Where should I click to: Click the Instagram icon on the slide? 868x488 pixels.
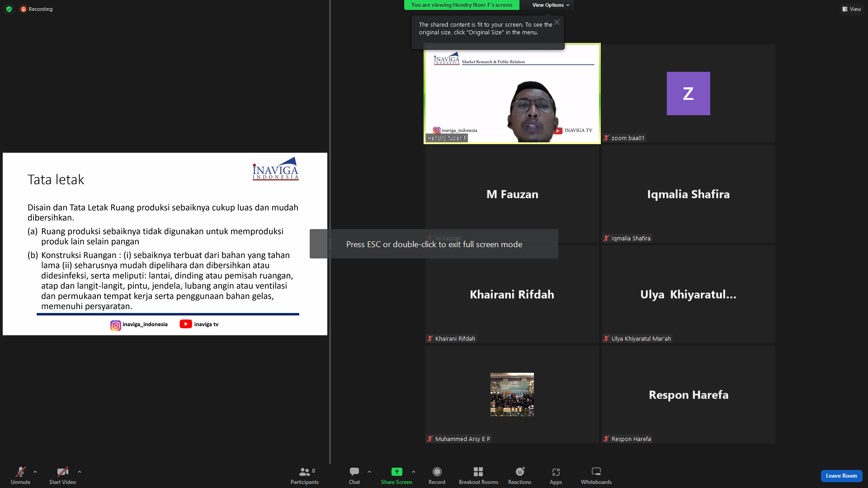pyautogui.click(x=116, y=325)
